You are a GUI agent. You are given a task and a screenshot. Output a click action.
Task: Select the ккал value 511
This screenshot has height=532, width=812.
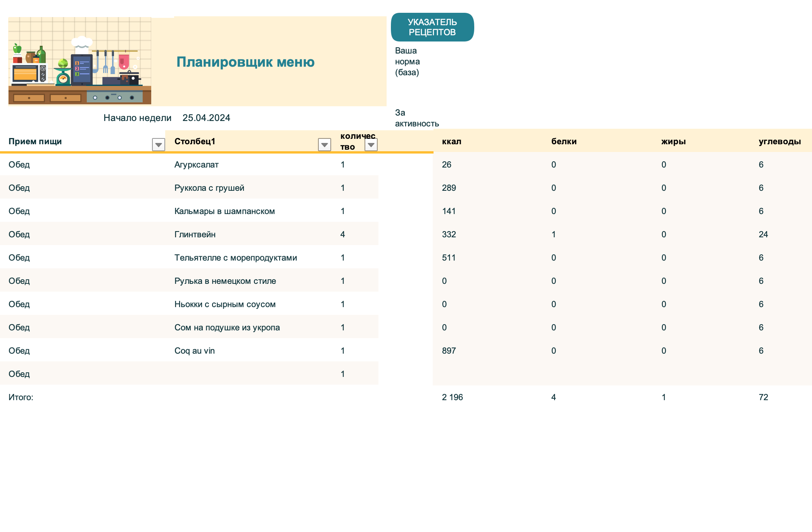(x=449, y=257)
